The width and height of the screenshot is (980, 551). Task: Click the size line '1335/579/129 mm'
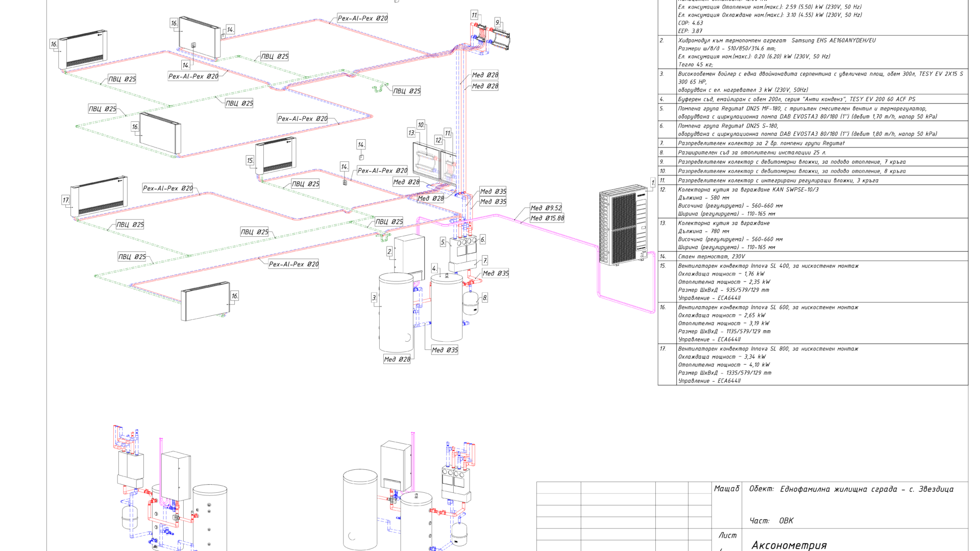click(725, 373)
